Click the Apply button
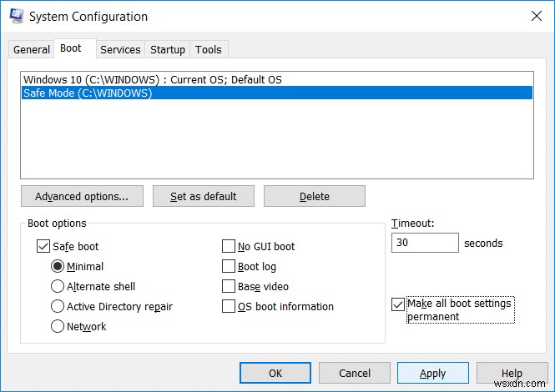The width and height of the screenshot is (555, 392). [x=432, y=373]
